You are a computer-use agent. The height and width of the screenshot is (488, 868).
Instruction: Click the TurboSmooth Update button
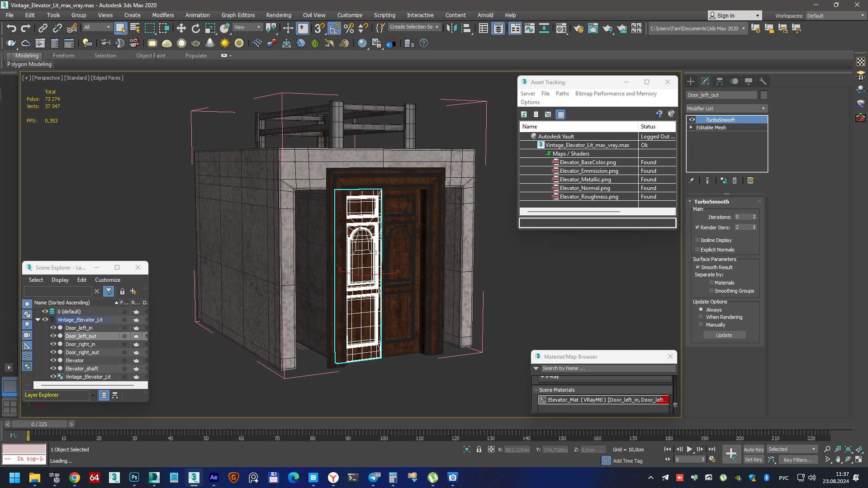(724, 335)
